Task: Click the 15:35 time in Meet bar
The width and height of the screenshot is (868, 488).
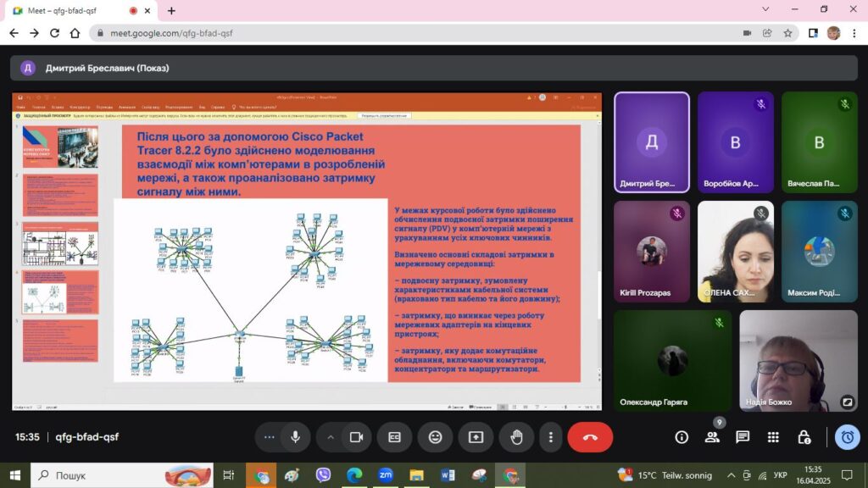Action: (x=27, y=437)
